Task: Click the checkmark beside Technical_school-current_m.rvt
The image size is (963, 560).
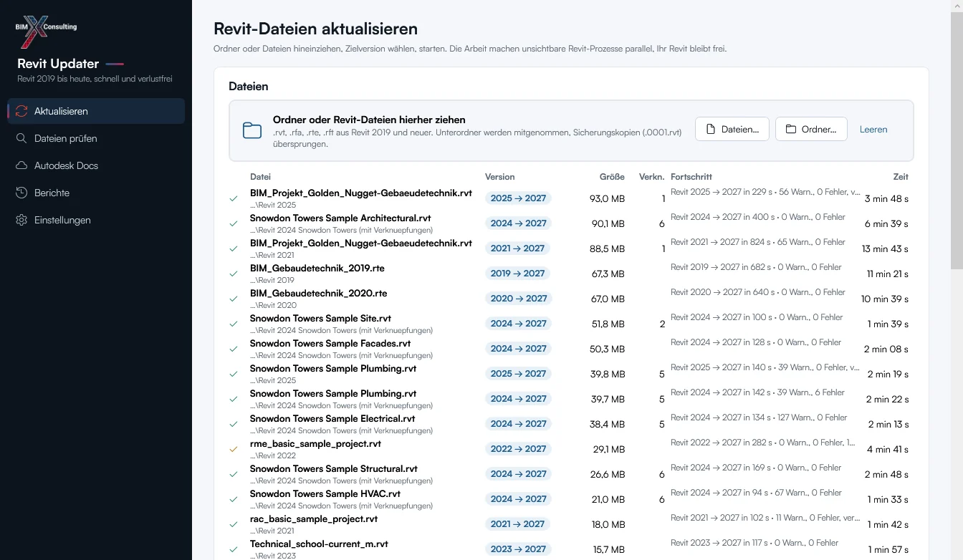Action: coord(234,549)
